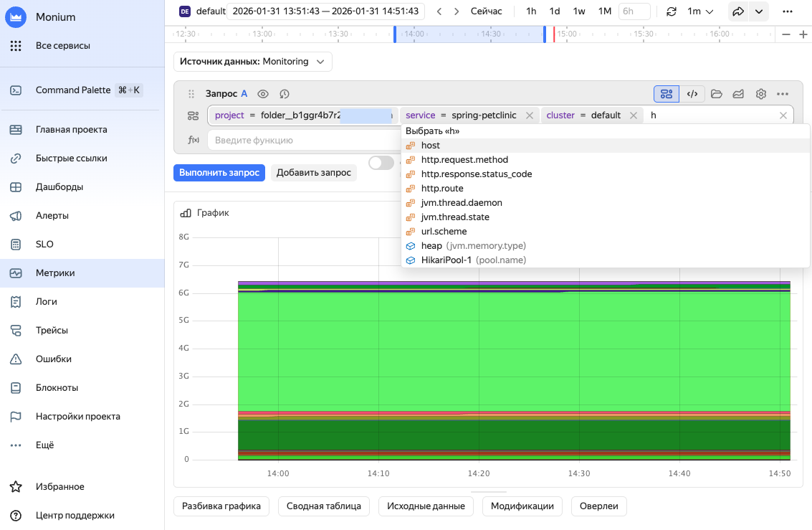Switch query editor to code mode

coord(692,94)
